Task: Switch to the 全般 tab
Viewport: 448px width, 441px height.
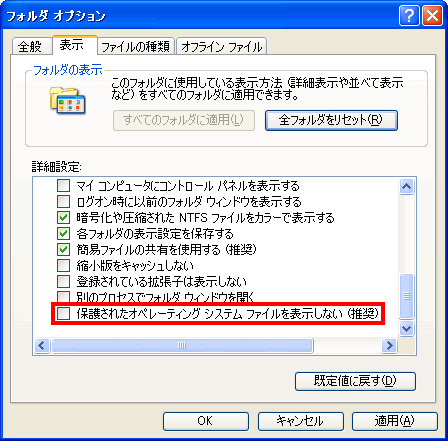Action: (x=31, y=46)
